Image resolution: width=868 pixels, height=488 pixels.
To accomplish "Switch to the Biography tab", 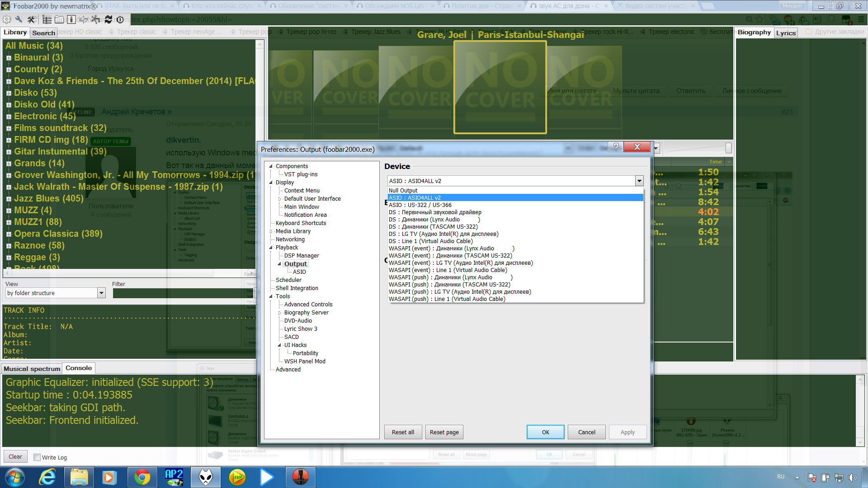I will (754, 33).
